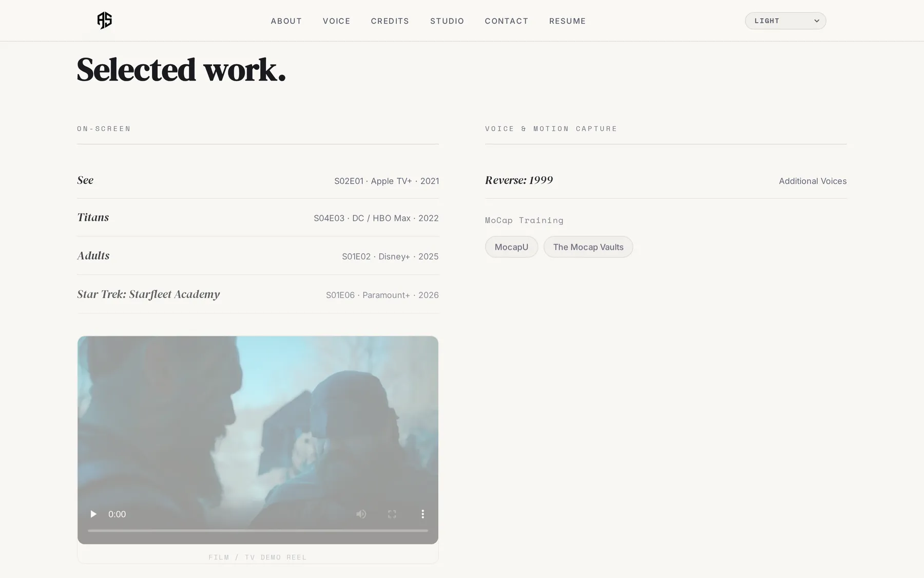The width and height of the screenshot is (924, 578).
Task: Open the CONTACT nav link
Action: (507, 21)
